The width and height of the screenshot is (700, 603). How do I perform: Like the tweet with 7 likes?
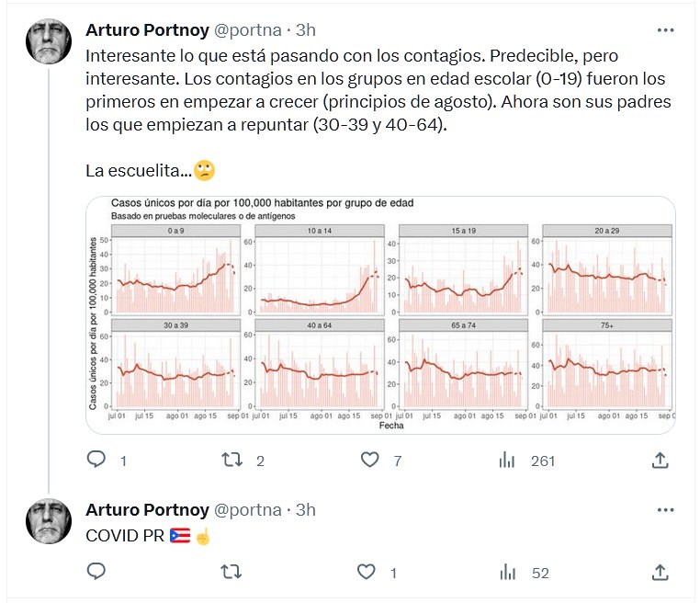pos(369,460)
